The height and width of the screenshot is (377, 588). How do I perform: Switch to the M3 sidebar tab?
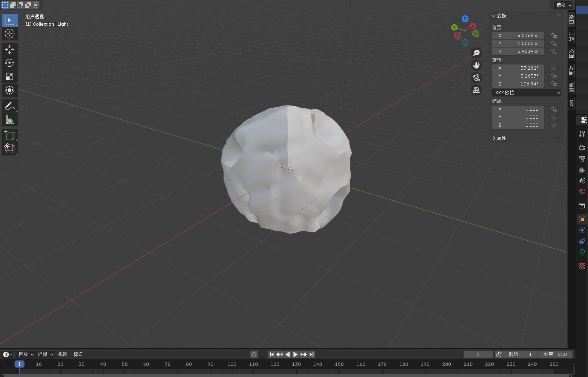click(571, 103)
